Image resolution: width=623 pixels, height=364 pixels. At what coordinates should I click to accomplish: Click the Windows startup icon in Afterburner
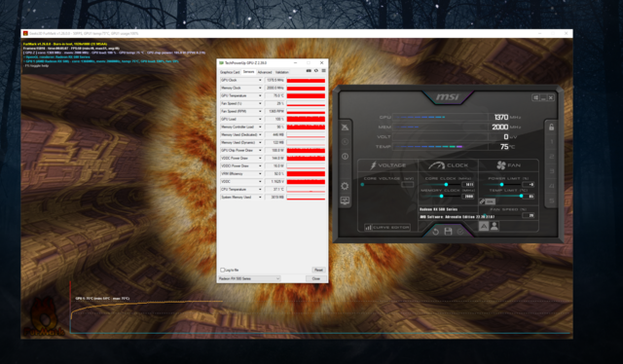coord(535,97)
